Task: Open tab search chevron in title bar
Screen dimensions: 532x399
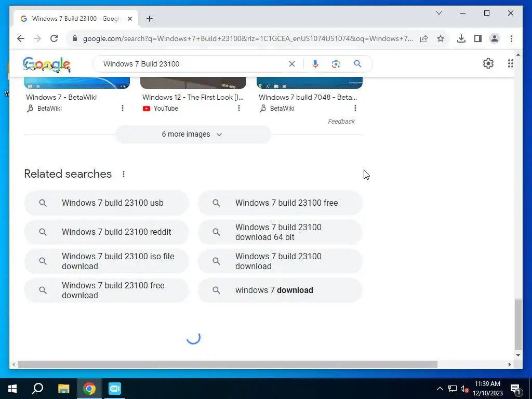Action: [x=438, y=13]
